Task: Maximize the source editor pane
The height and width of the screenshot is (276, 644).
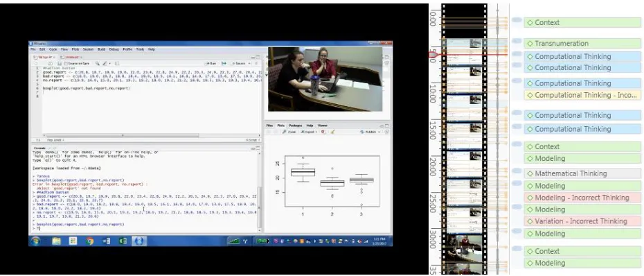Action: [x=258, y=57]
